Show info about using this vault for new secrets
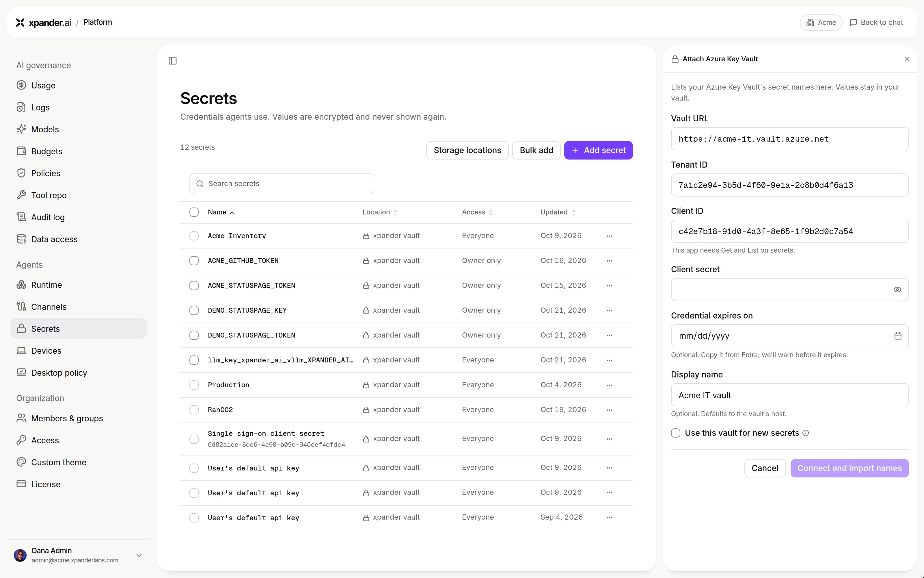This screenshot has height=578, width=924. pos(806,433)
